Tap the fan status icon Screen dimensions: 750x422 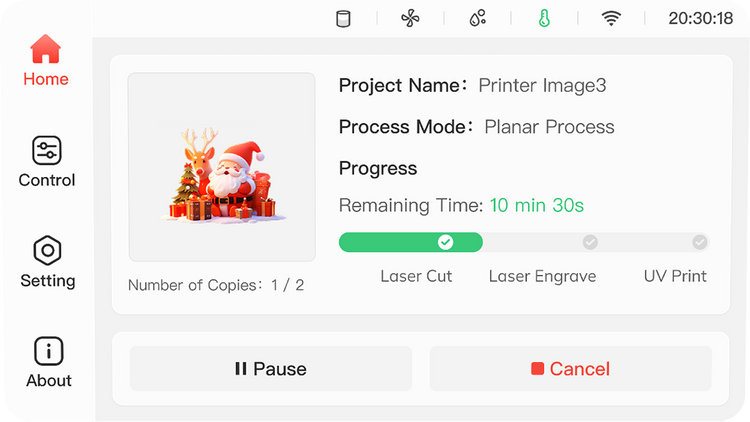(x=410, y=19)
